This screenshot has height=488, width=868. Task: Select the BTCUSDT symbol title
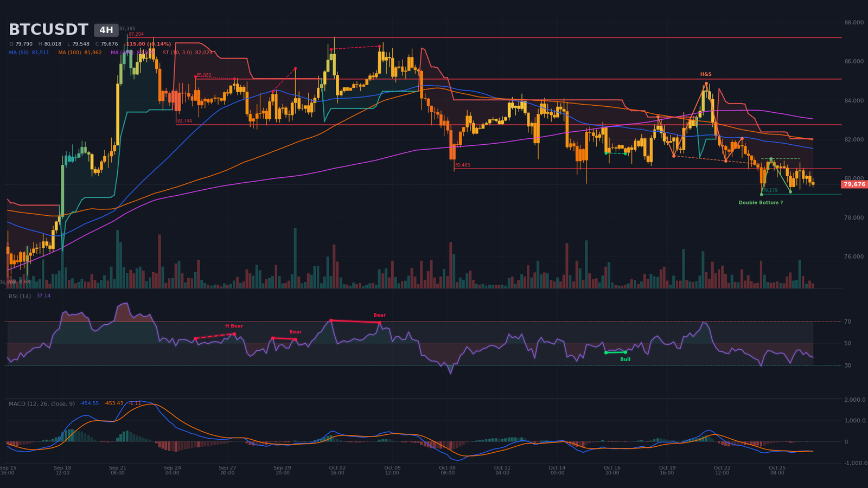click(48, 30)
